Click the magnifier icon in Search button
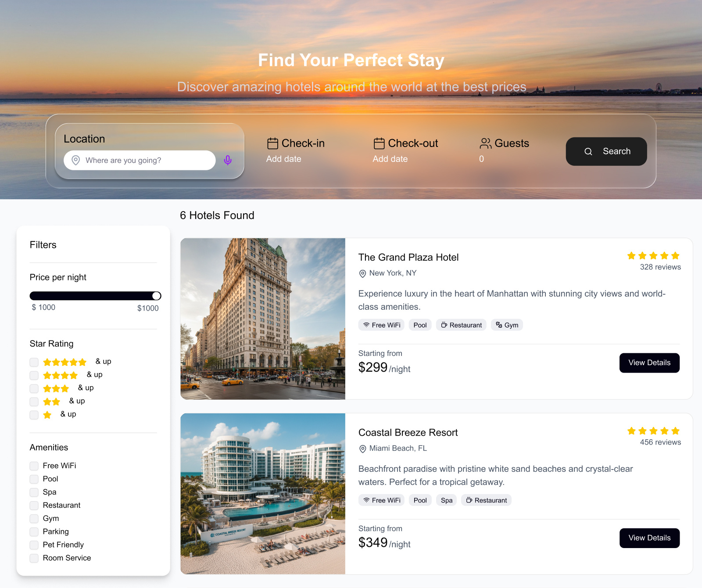Screen dimensions: 702x588 [x=588, y=151]
